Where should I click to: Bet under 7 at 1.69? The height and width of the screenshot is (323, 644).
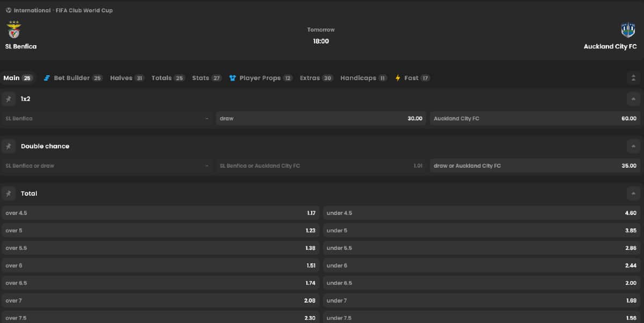[482, 300]
